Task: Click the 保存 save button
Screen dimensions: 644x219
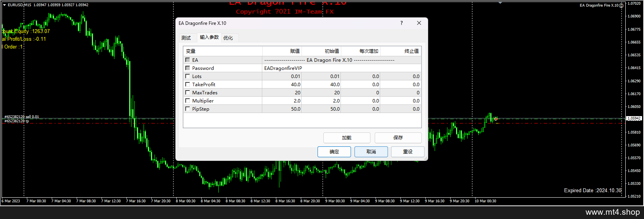Action: click(x=398, y=138)
